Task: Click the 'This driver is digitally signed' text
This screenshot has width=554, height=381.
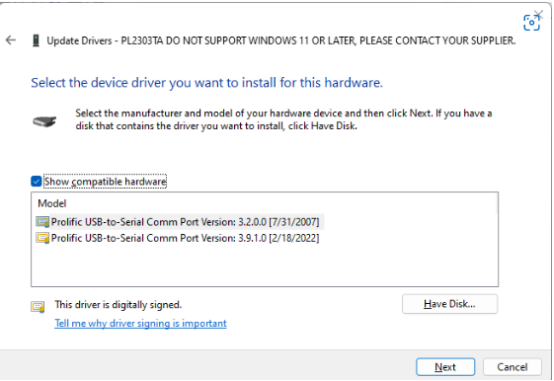Action: 118,305
